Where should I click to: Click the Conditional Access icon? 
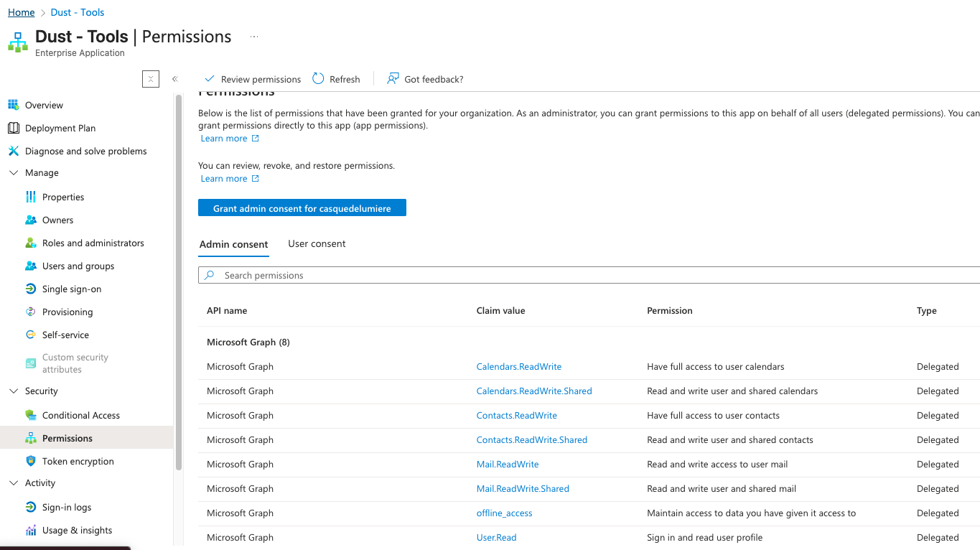coord(30,415)
